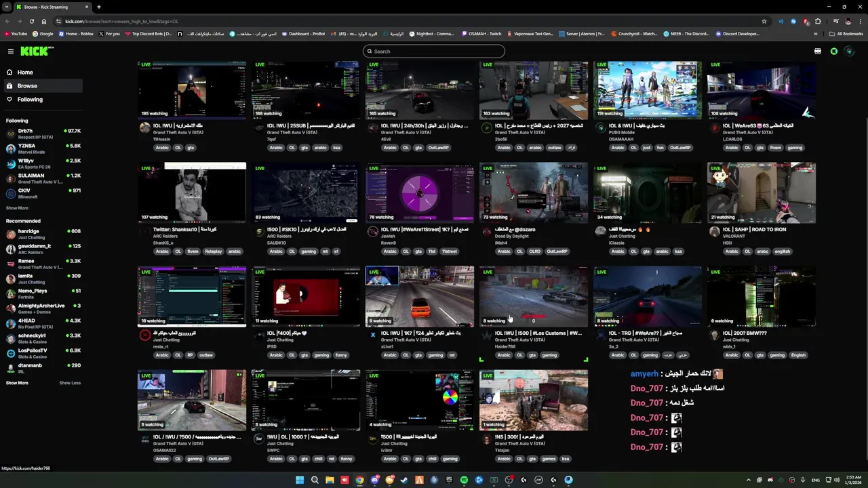Open the PUBG Mobile stream thumbnail
Viewport: 868px width, 488px height.
click(x=648, y=90)
